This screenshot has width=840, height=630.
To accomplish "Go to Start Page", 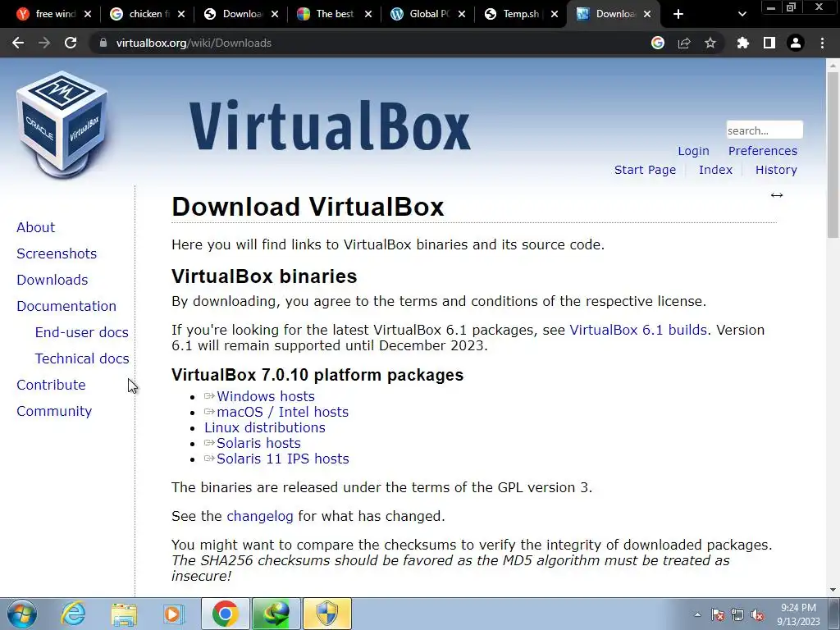I will click(x=645, y=170).
